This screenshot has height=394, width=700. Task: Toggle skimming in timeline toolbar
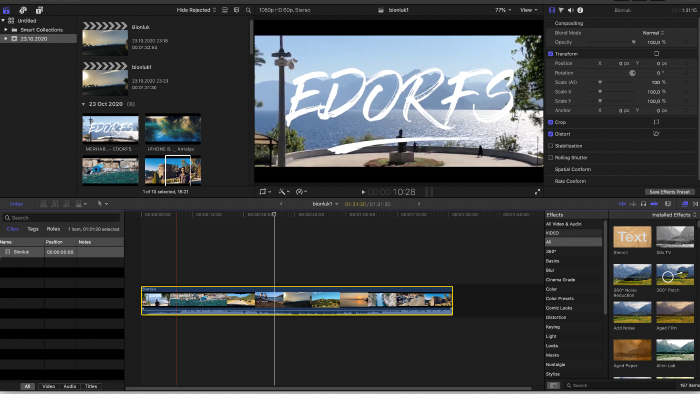[622, 204]
